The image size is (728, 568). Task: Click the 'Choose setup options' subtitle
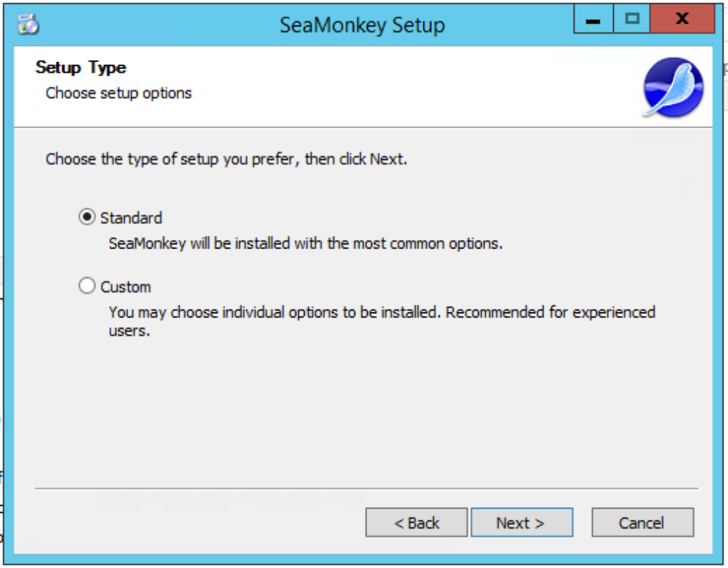119,93
